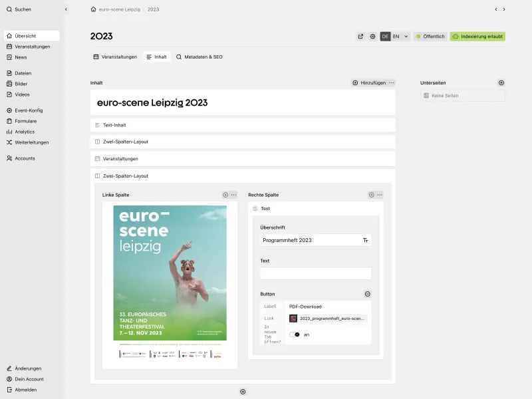Open the page settings gear next to 2023

[x=373, y=37]
